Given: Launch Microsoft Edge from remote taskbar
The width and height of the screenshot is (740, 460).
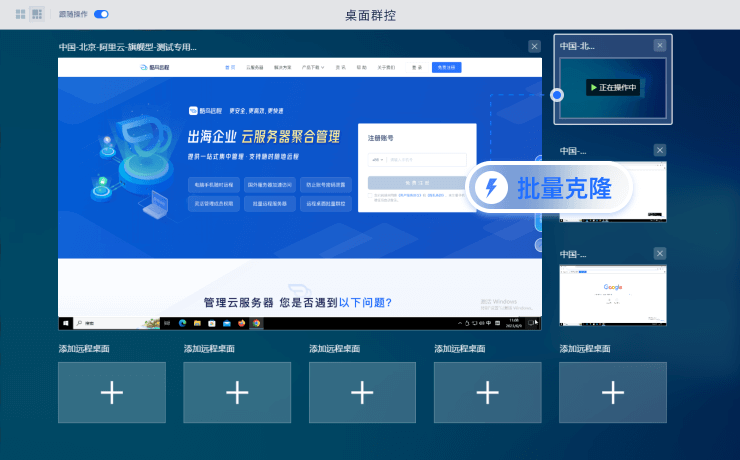Looking at the screenshot, I should tap(182, 323).
